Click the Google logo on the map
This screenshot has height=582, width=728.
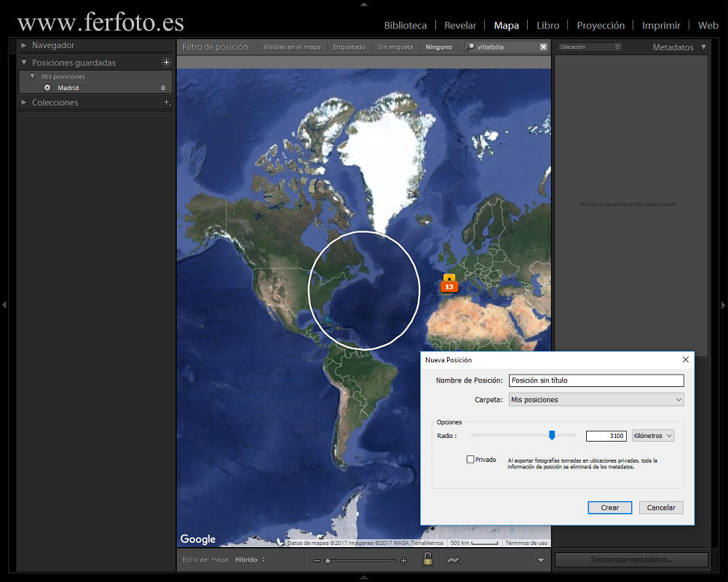pos(197,539)
